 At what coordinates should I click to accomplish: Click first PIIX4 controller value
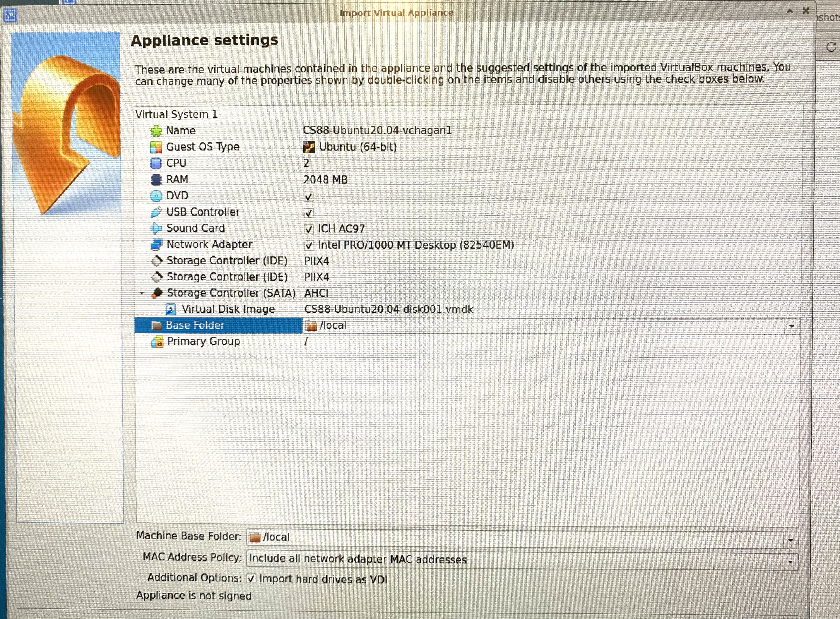[x=316, y=261]
